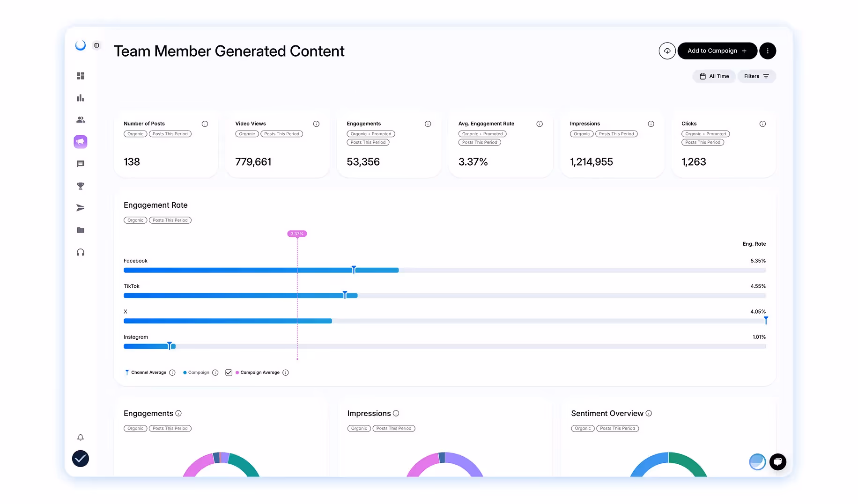Image resolution: width=858 pixels, height=504 pixels.
Task: Open the Dashboard panel from the sidebar
Action: tap(80, 75)
